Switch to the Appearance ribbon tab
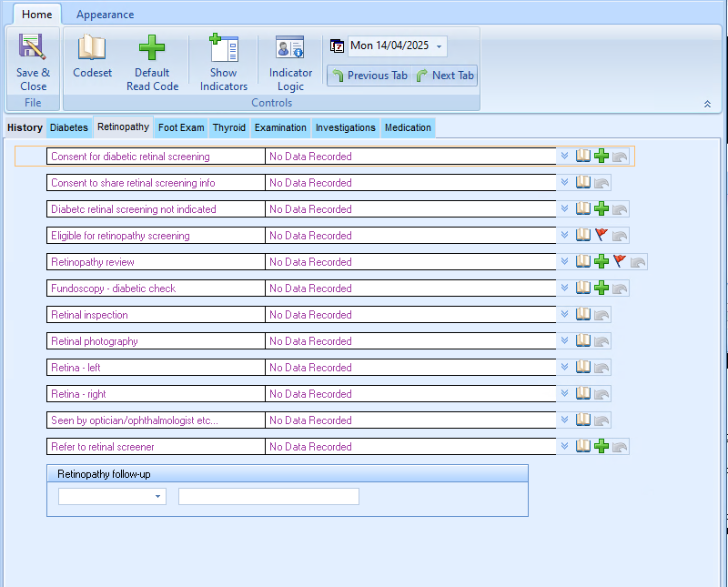Screen dimensions: 728x587 pyautogui.click(x=105, y=15)
